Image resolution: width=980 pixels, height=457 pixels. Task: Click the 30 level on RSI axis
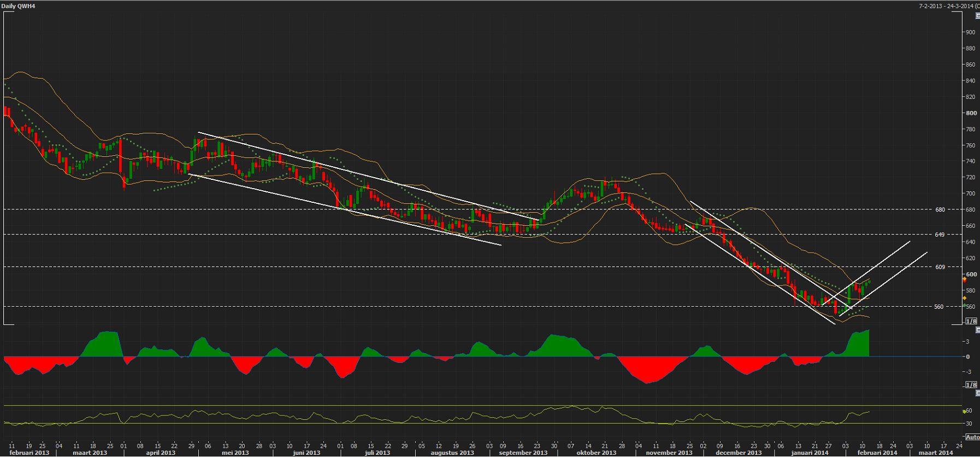point(969,423)
